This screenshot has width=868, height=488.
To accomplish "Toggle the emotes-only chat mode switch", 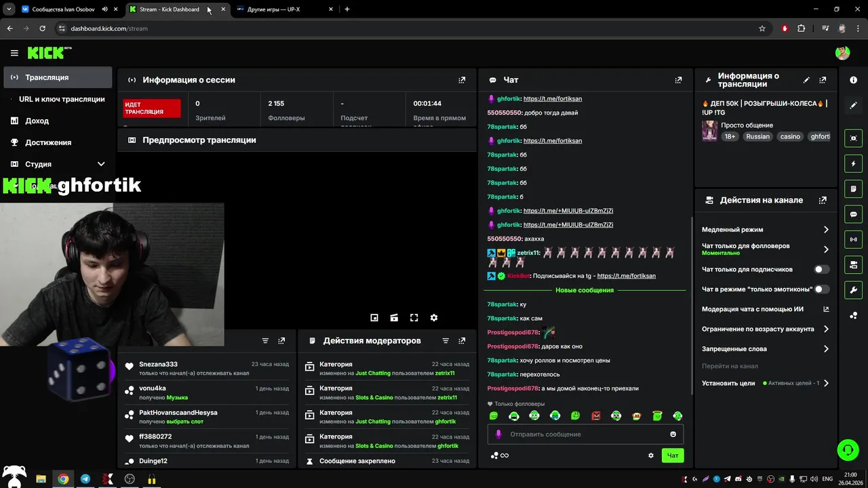I will coord(821,289).
